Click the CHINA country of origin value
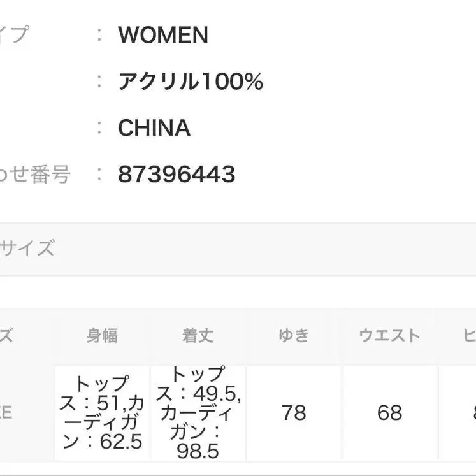 point(154,128)
